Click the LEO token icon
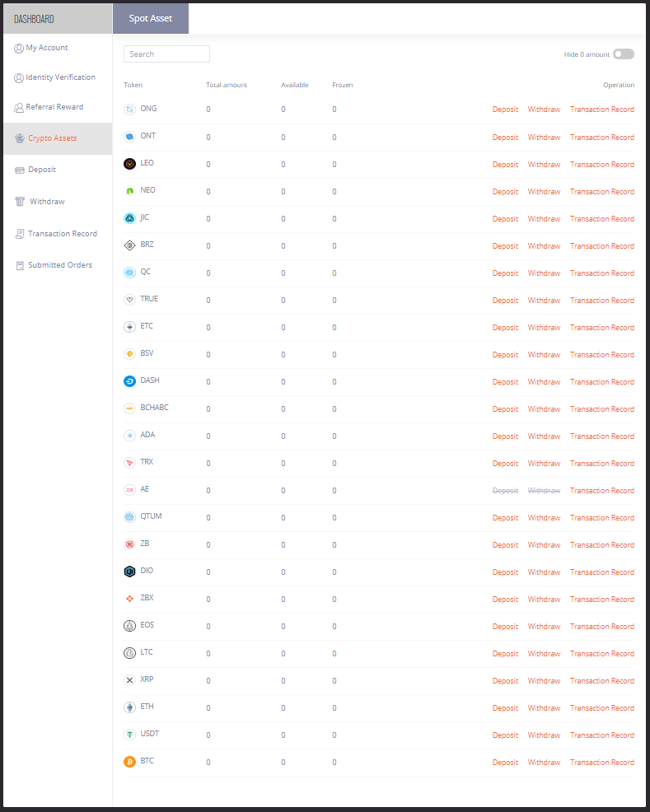 click(x=129, y=164)
